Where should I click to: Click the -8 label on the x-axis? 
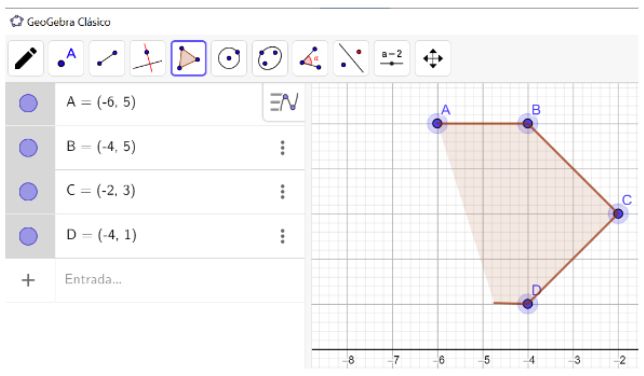tap(349, 360)
